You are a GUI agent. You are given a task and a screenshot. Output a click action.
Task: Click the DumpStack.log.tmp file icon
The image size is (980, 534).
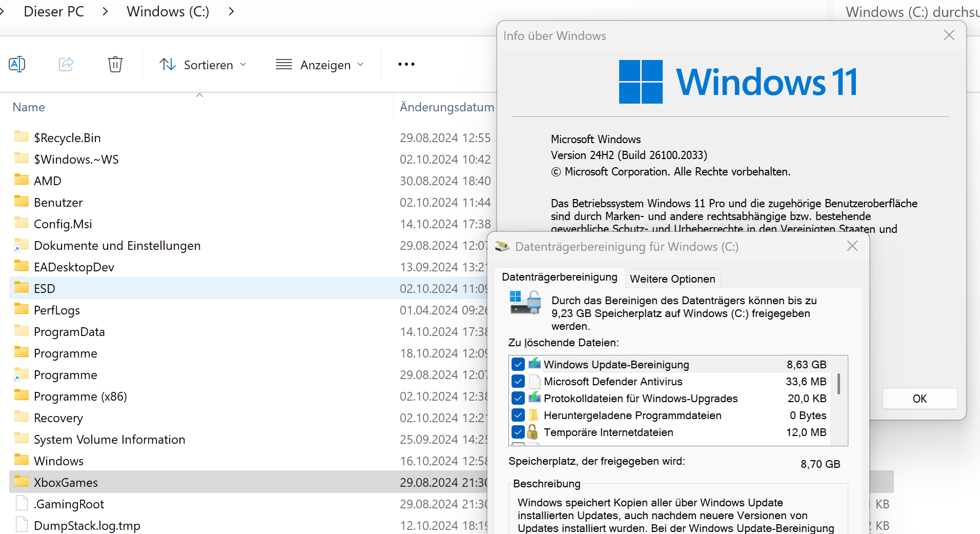(x=22, y=525)
